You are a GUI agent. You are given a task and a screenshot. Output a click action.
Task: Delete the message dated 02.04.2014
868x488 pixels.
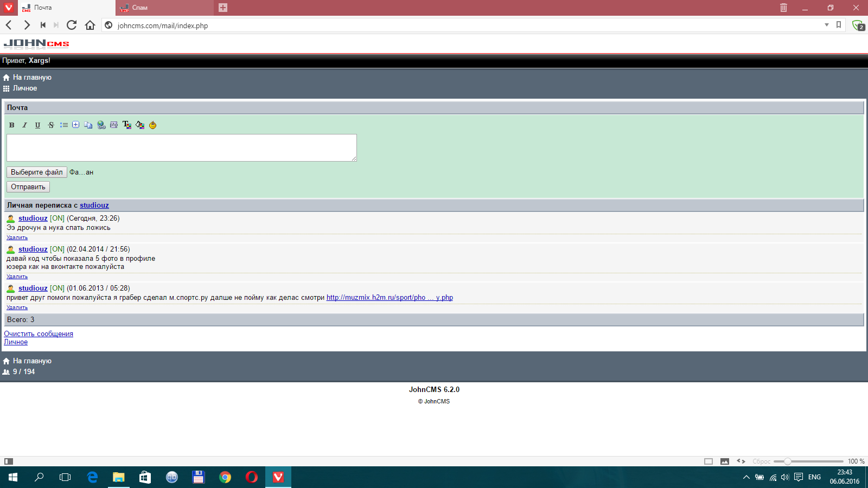[x=17, y=277]
